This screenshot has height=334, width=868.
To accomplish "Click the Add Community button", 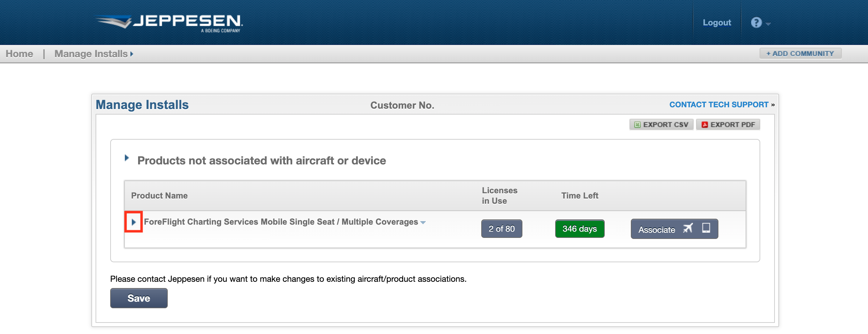I will click(x=800, y=54).
